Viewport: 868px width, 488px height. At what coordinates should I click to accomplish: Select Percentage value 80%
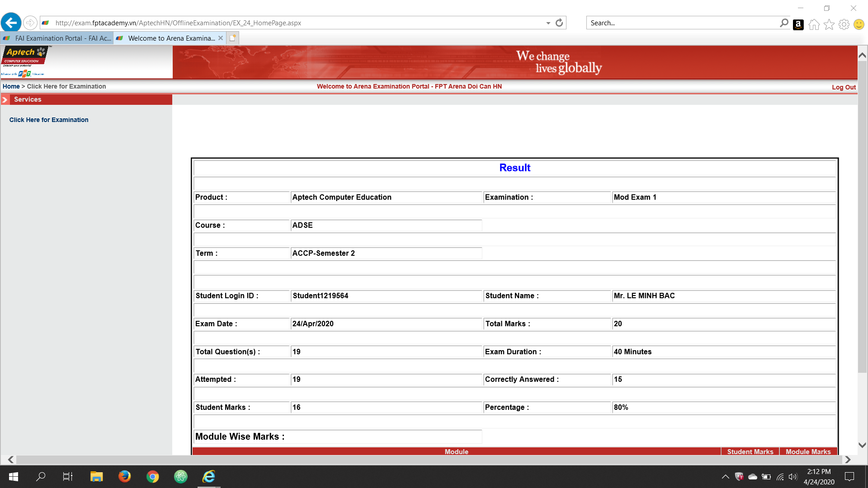[x=621, y=408]
